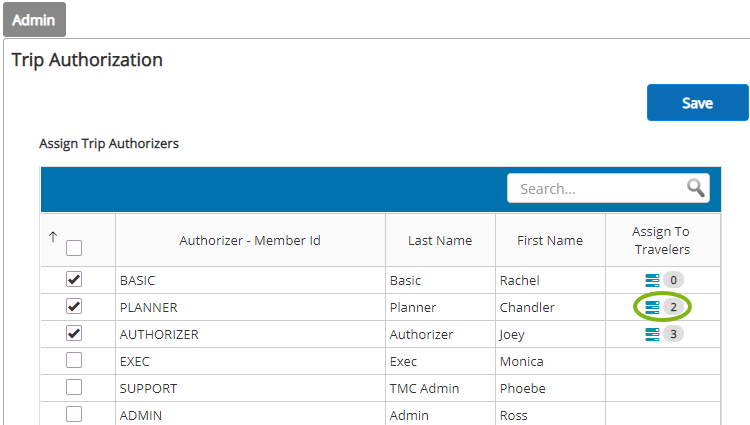This screenshot has width=750, height=425.
Task: Open the traveler list icon for AUTHORIZER row
Action: [x=652, y=334]
